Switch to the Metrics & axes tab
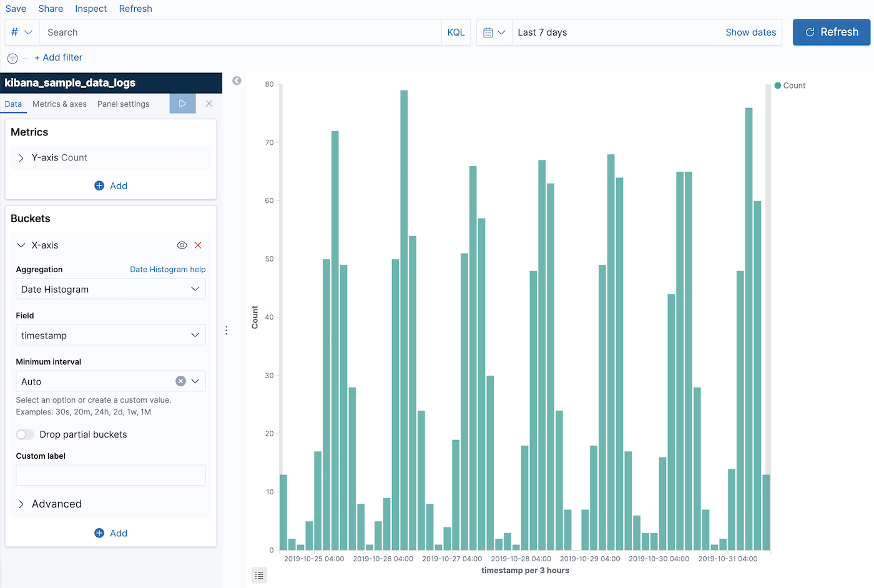The width and height of the screenshot is (874, 588). pos(59,104)
